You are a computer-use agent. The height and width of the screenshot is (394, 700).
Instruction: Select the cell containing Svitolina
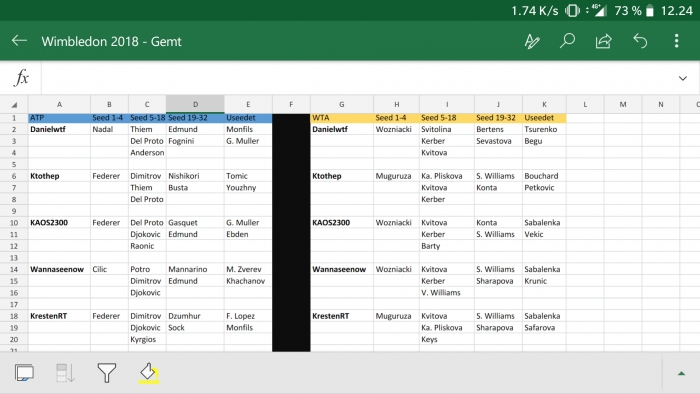(447, 129)
